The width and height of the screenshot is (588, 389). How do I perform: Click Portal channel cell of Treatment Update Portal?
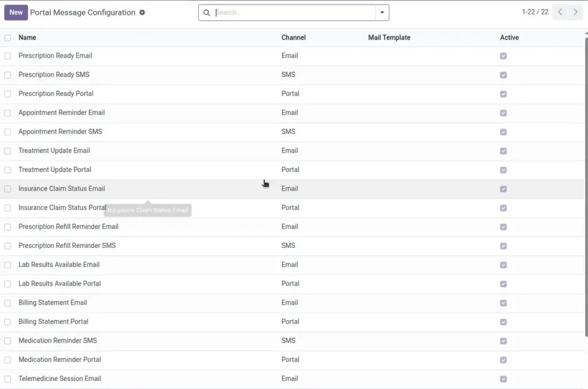[290, 169]
